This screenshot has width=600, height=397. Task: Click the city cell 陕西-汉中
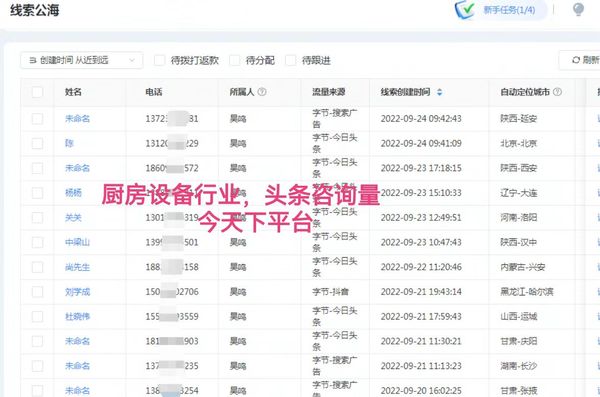(x=518, y=242)
